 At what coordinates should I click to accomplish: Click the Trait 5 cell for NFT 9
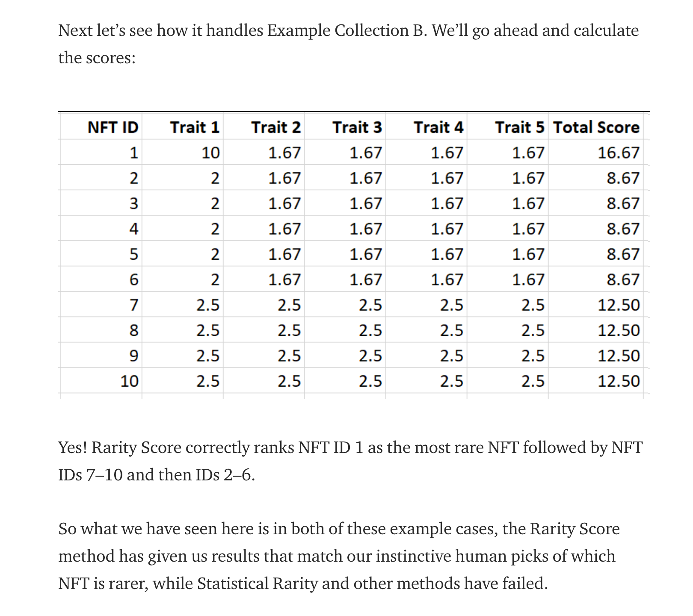[533, 356]
